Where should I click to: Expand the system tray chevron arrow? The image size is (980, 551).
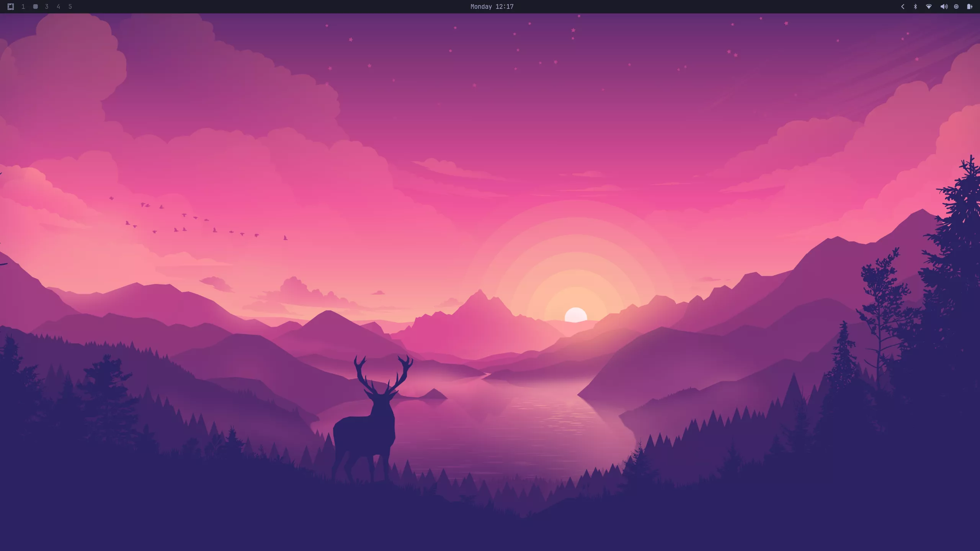(x=903, y=7)
